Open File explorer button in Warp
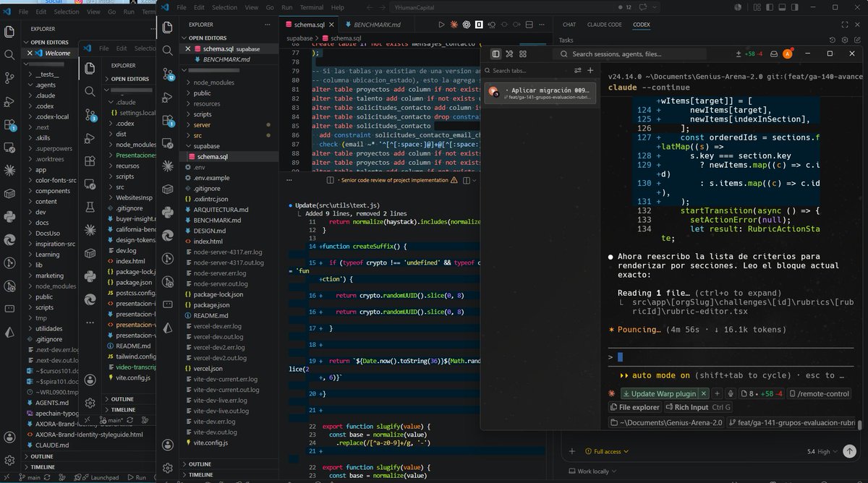This screenshot has width=868, height=483. [634, 407]
